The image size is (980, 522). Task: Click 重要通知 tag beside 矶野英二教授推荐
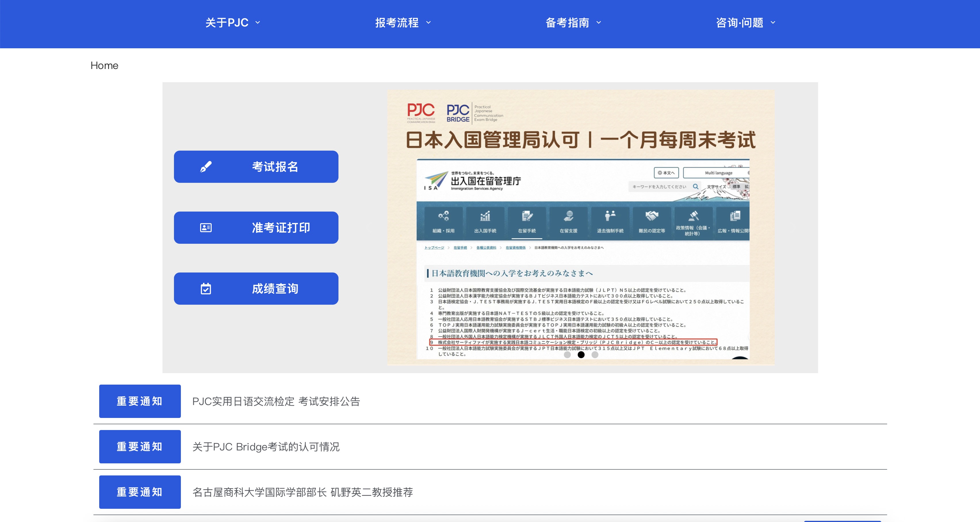(x=140, y=492)
